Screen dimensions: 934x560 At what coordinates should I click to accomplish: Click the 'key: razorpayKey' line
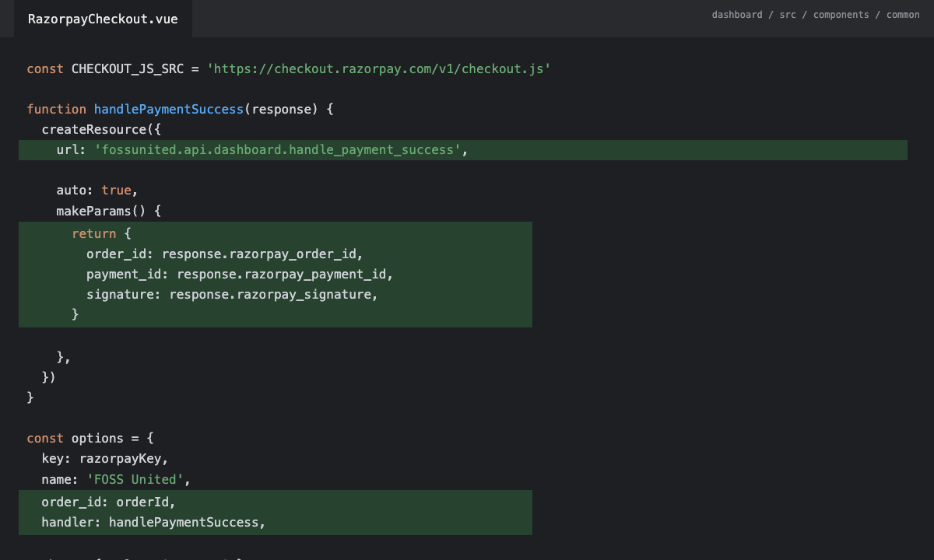click(105, 458)
